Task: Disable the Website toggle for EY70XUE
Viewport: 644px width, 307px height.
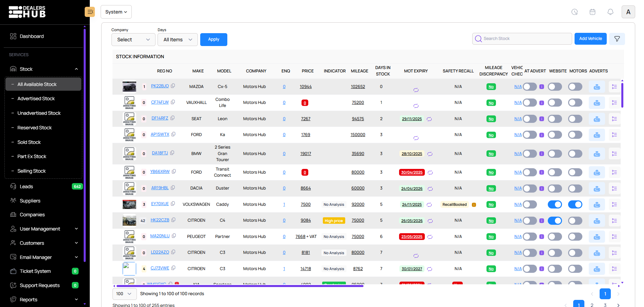Action: tap(555, 204)
